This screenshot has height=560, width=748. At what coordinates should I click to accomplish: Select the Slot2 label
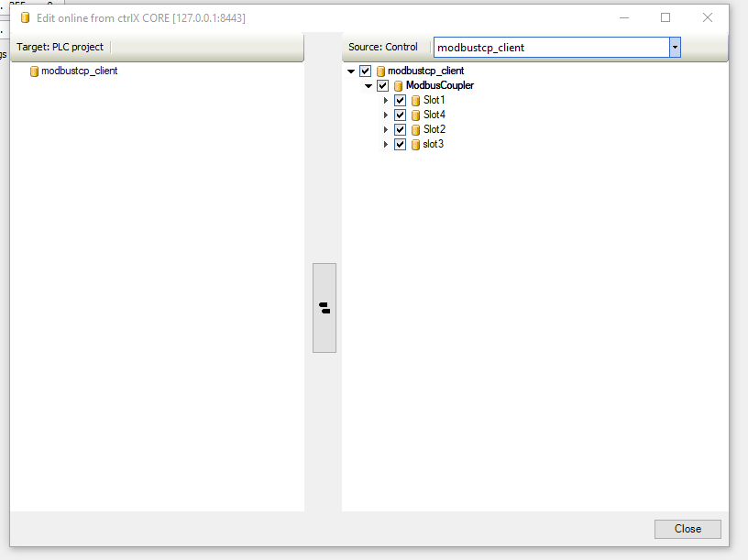(434, 129)
